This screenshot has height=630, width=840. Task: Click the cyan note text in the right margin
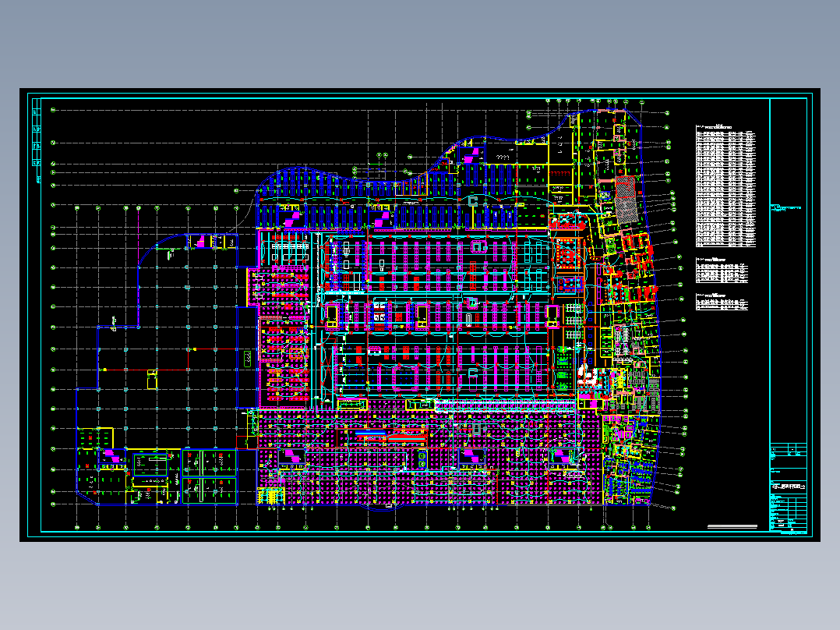pyautogui.click(x=786, y=208)
